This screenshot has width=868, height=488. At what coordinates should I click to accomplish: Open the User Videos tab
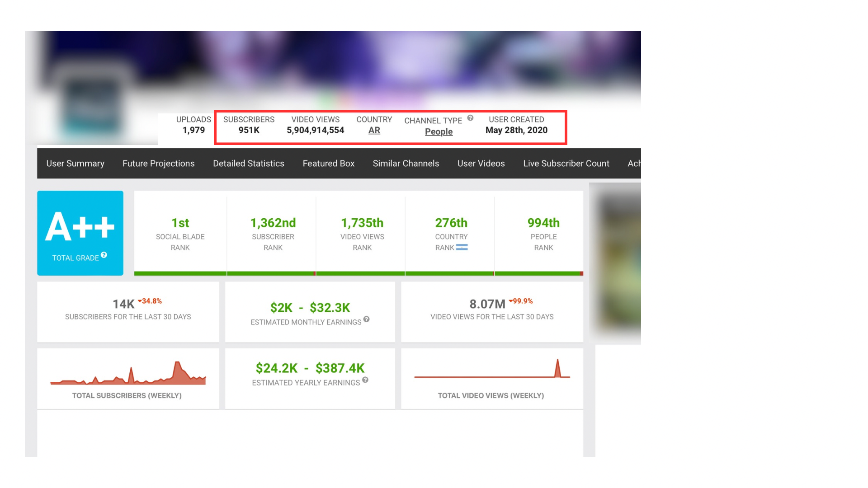[x=481, y=164]
